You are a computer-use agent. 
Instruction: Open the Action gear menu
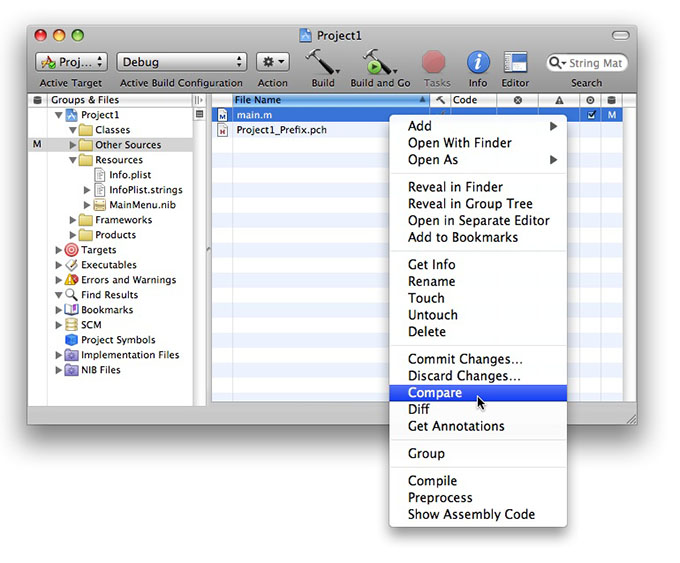[x=273, y=62]
